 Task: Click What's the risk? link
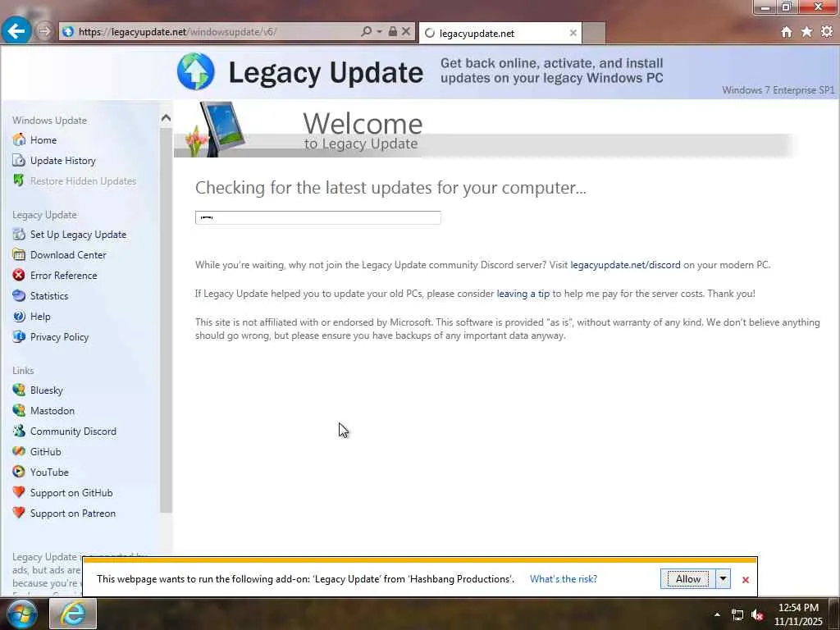click(x=564, y=578)
